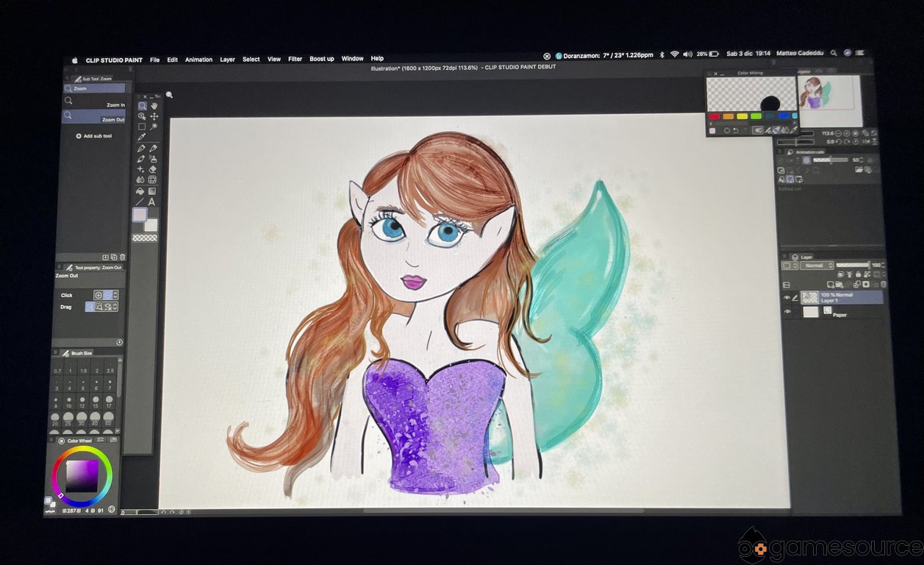The height and width of the screenshot is (565, 924).
Task: Open the Click setting dropdown in Tool property
Action: (115, 295)
